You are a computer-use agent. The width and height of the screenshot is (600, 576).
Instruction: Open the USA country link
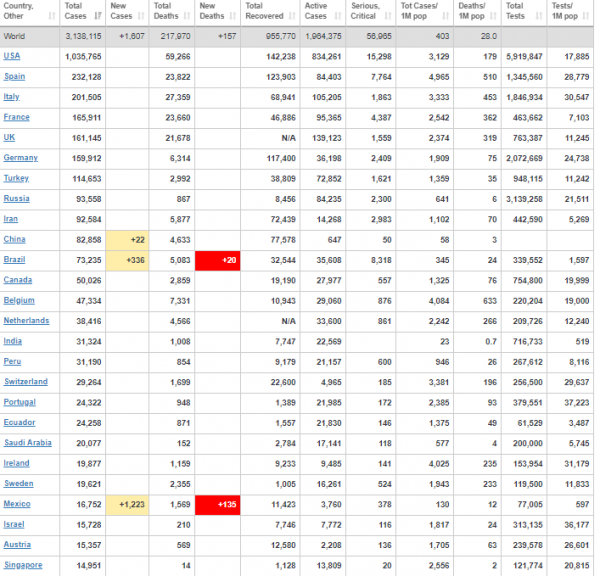pyautogui.click(x=12, y=56)
